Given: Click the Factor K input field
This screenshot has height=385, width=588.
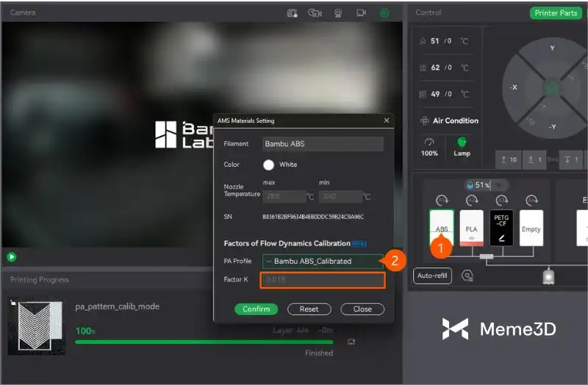Looking at the screenshot, I should pos(323,280).
